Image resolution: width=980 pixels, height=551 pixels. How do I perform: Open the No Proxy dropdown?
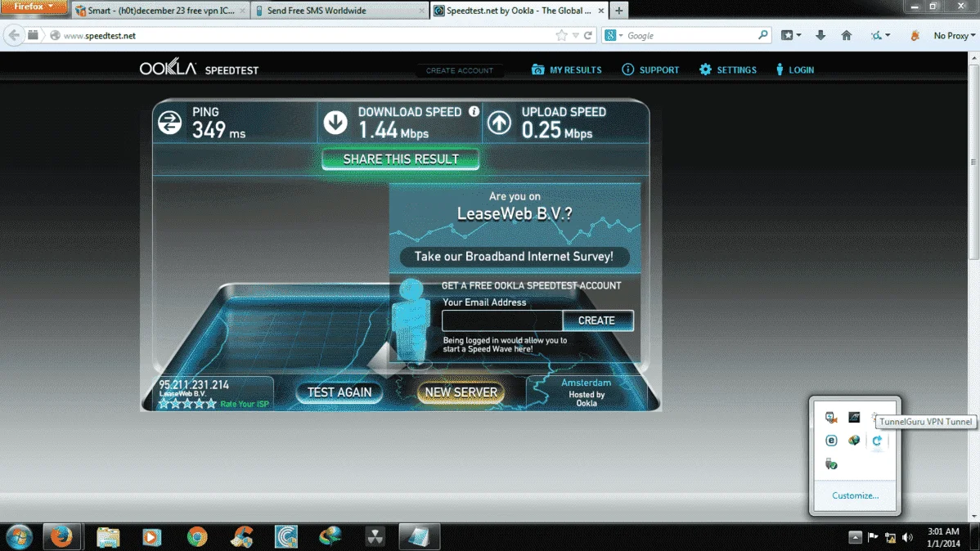(955, 36)
